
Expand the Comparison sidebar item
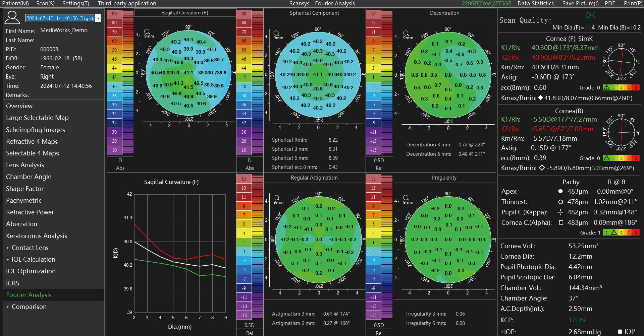[26, 307]
